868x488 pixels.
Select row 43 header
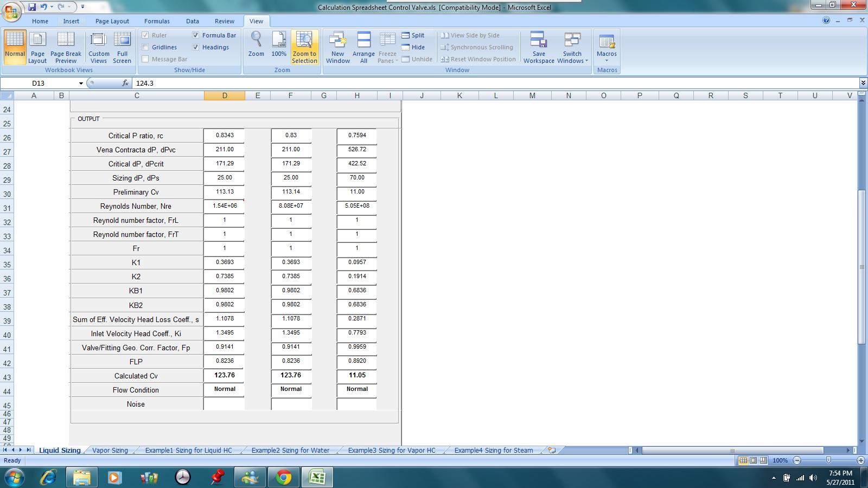tap(7, 377)
